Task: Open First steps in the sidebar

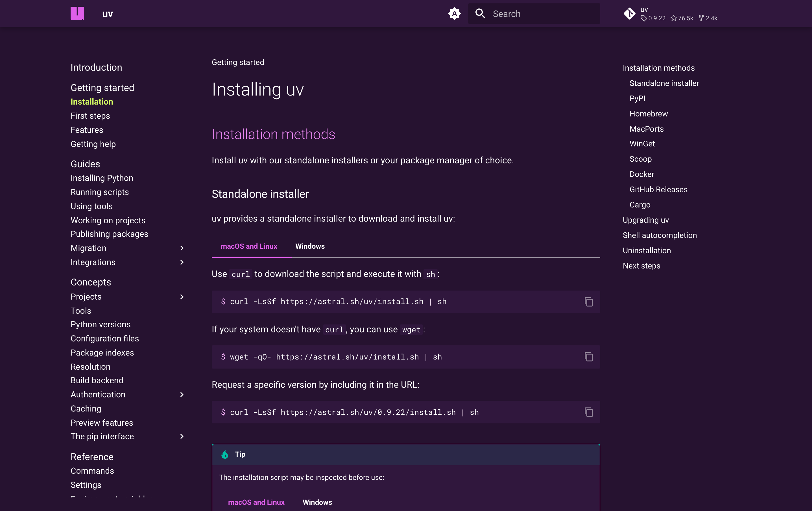Action: (x=90, y=116)
